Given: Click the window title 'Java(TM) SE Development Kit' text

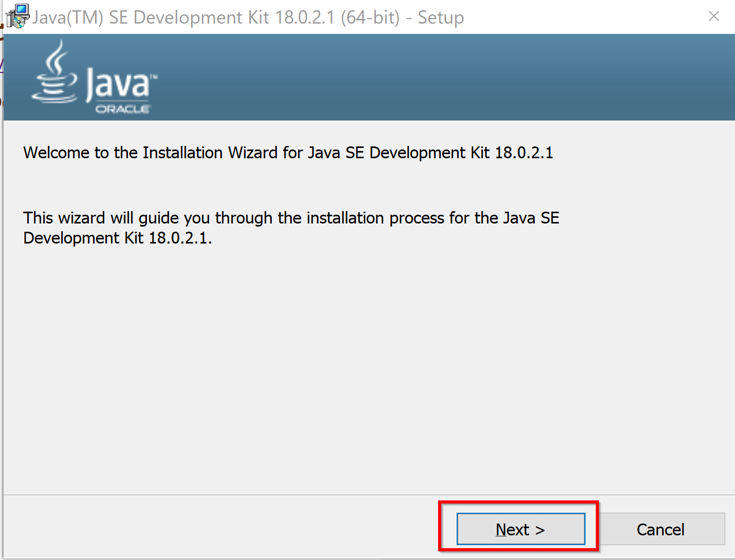Looking at the screenshot, I should coord(248,17).
